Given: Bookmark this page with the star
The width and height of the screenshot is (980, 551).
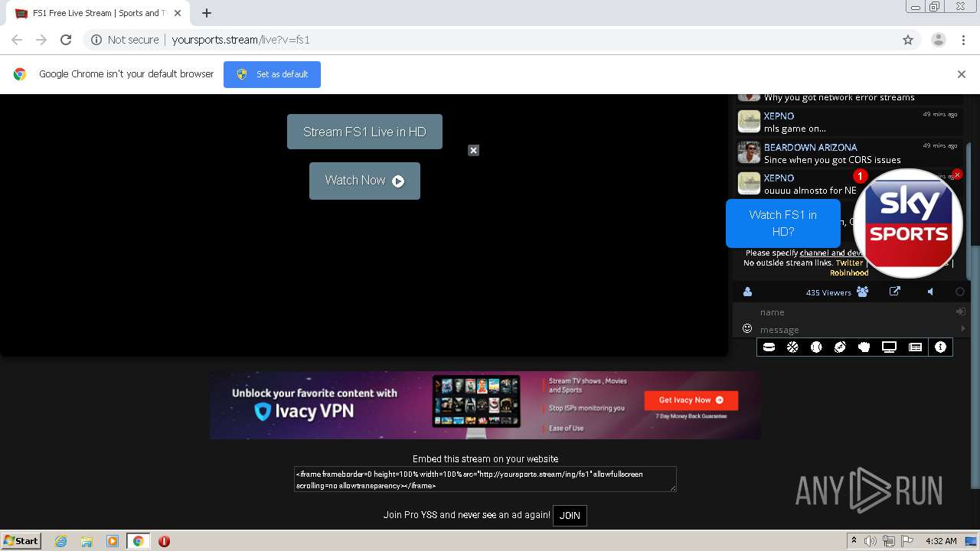Looking at the screenshot, I should (908, 40).
